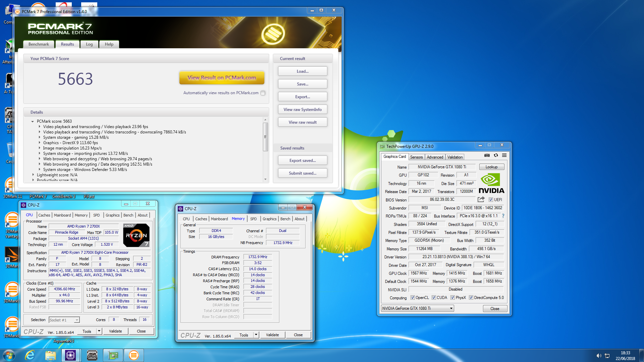Select the GPU-Z taskbar icon
The width and height of the screenshot is (644, 362).
pyautogui.click(x=113, y=355)
